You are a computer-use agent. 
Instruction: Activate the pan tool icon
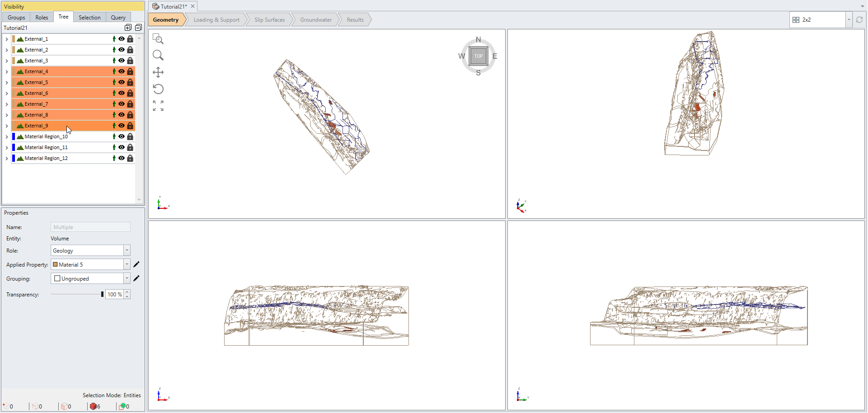[158, 72]
